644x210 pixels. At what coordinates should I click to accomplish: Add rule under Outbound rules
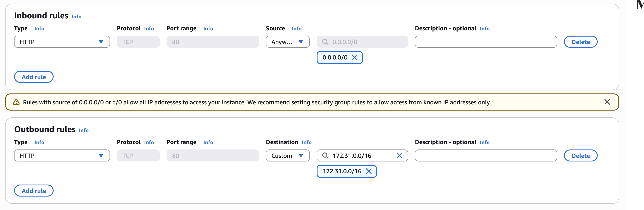tap(34, 191)
